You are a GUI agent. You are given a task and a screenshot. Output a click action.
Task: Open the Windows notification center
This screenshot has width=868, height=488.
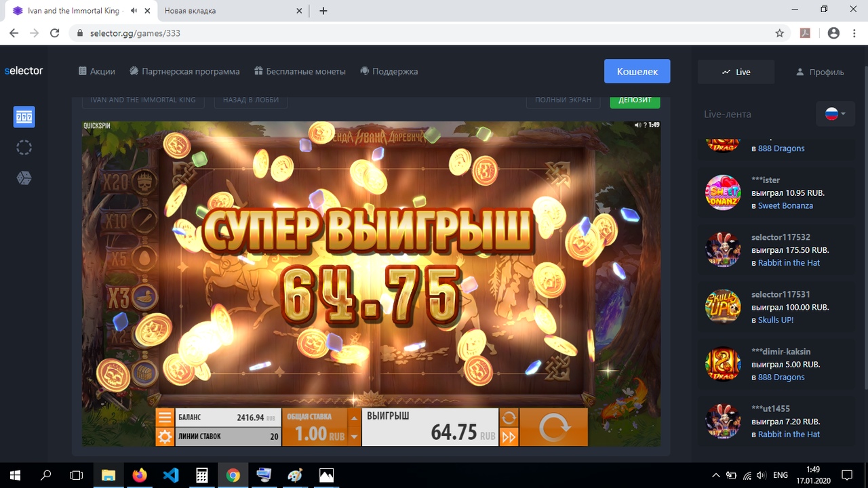(847, 475)
